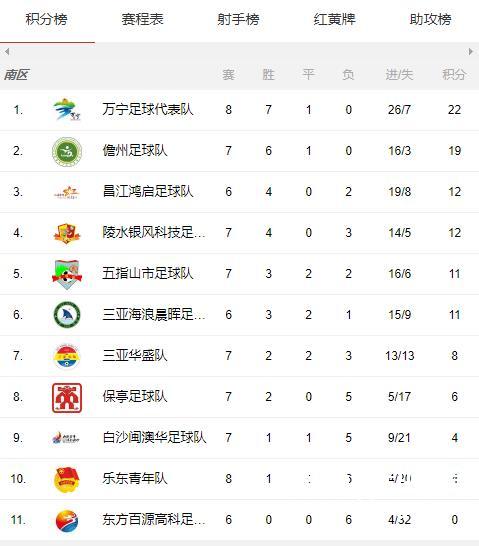Click the left scroll arrow
Screen dimensions: 479x546
7,52
